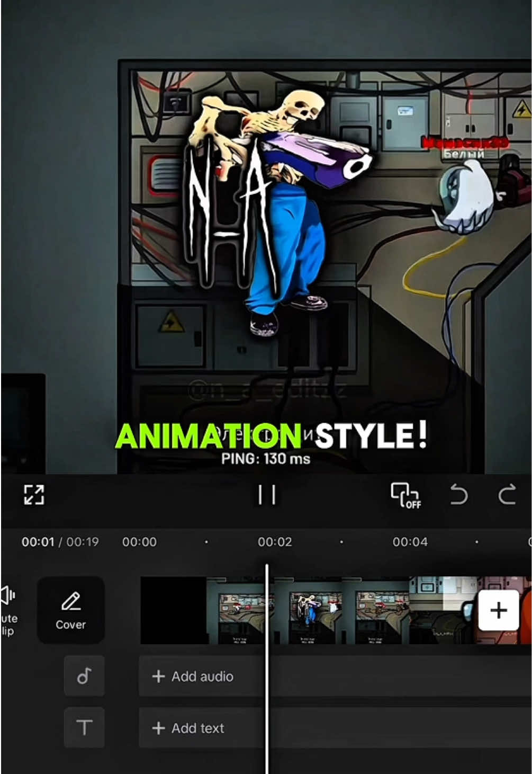Pause the video playback
Screen dimensions: 532x774
point(267,495)
